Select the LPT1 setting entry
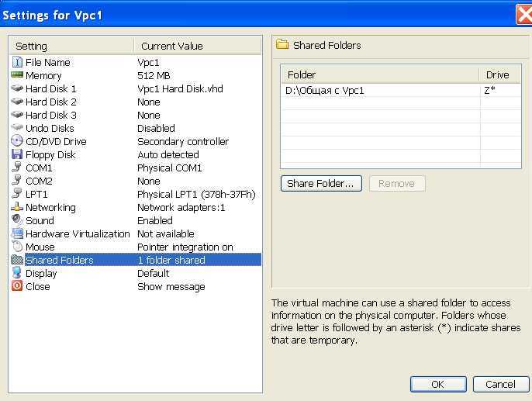The image size is (532, 401). [136, 194]
